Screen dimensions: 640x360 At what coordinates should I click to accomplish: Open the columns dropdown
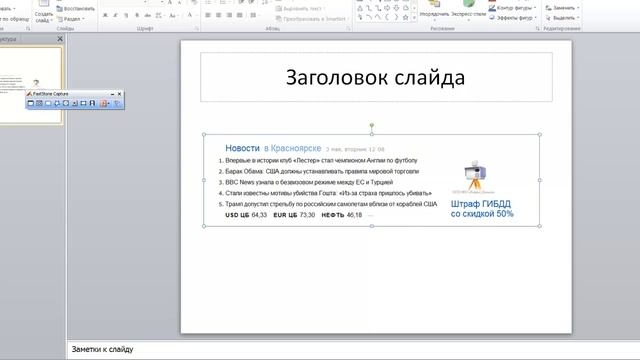tap(255, 15)
